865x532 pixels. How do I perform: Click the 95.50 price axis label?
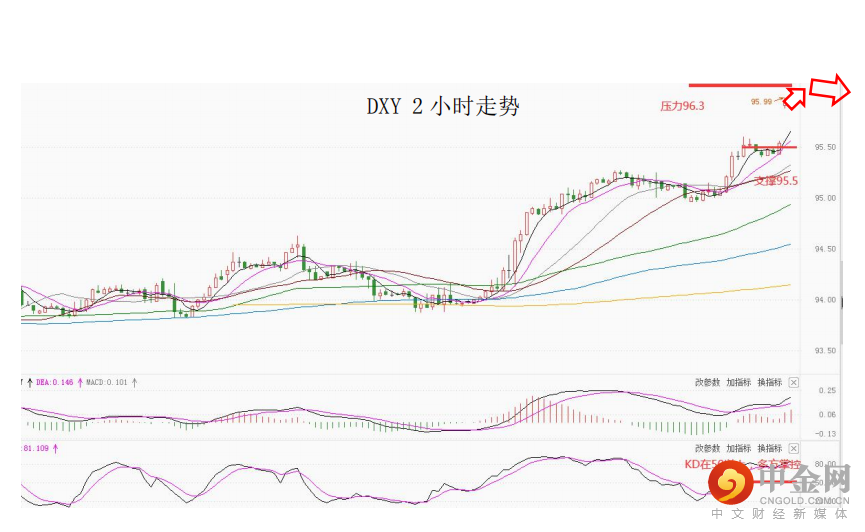(826, 147)
